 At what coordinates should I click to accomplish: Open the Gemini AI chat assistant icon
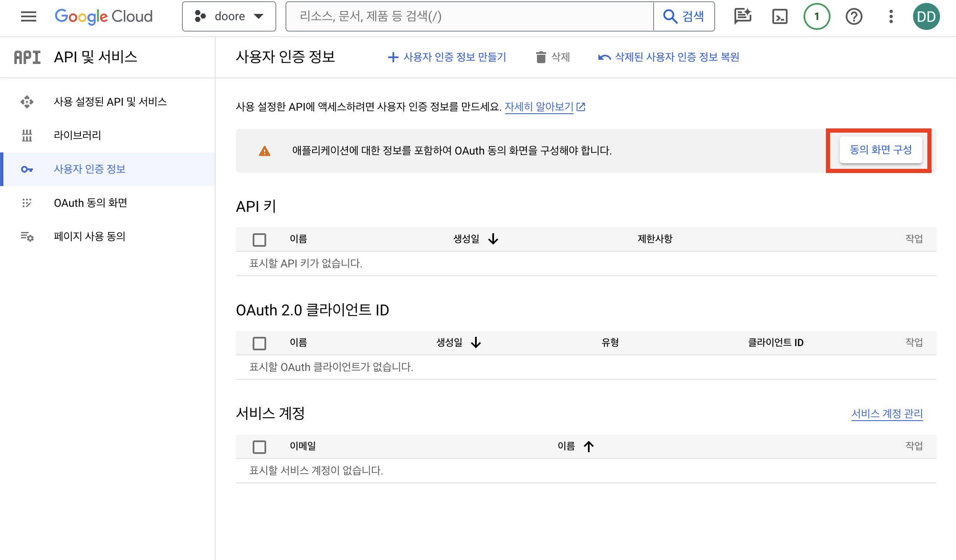point(742,16)
